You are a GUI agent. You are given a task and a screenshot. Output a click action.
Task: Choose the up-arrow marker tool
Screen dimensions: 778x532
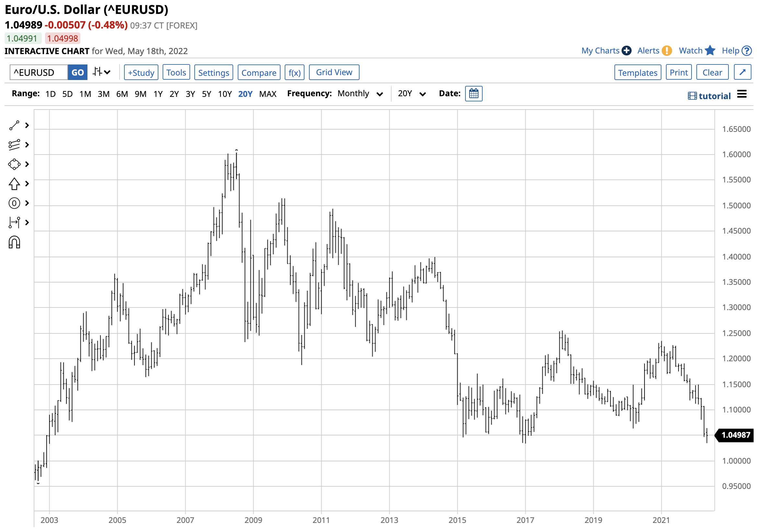pos(14,184)
